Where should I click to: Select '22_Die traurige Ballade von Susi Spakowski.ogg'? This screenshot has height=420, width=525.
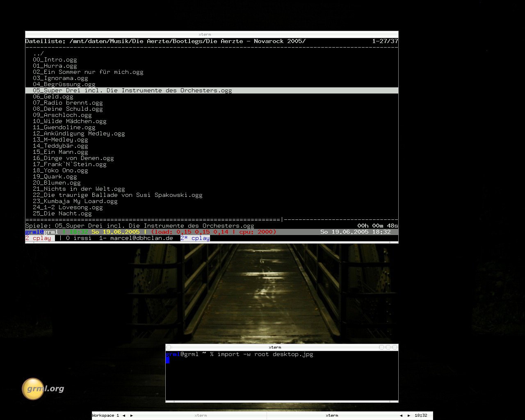click(118, 195)
